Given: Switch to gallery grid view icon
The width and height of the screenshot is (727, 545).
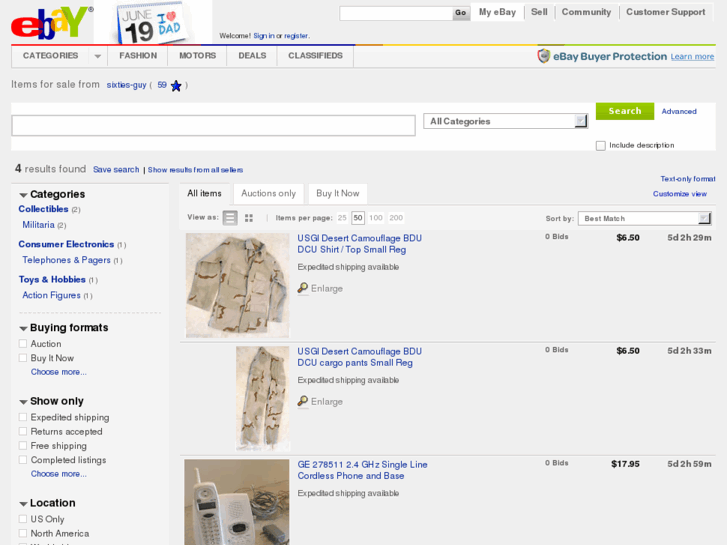Looking at the screenshot, I should (249, 218).
